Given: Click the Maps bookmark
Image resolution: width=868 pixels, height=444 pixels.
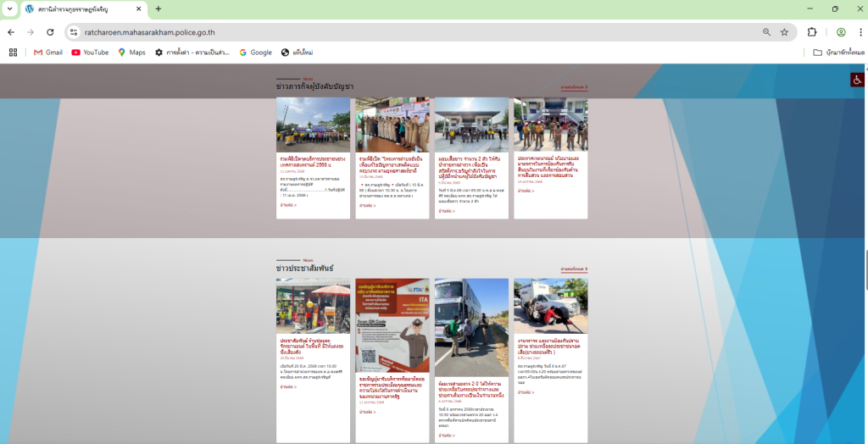Looking at the screenshot, I should pos(131,53).
